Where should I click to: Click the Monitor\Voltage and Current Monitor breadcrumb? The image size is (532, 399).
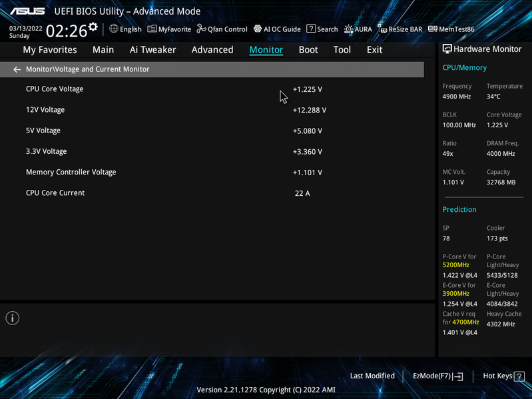pyautogui.click(x=87, y=69)
